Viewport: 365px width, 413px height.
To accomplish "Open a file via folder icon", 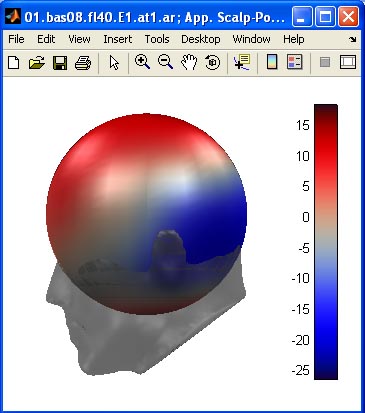I will 36,62.
